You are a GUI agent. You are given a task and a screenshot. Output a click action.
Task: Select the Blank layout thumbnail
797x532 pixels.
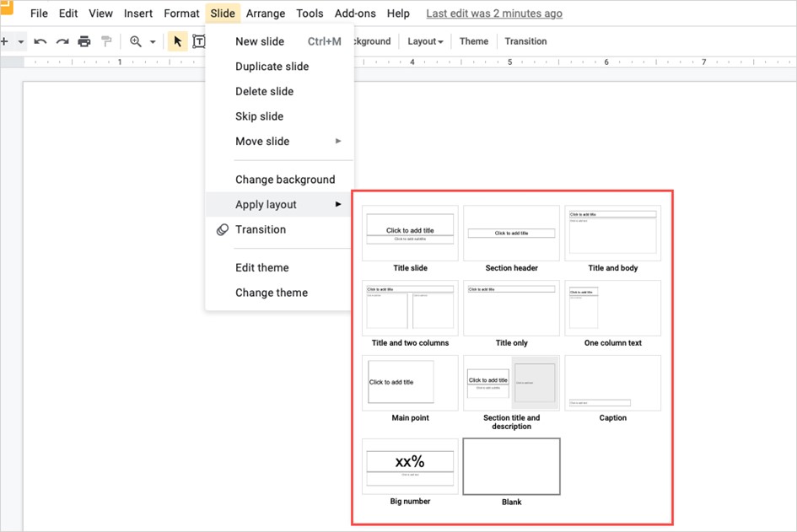pyautogui.click(x=511, y=466)
